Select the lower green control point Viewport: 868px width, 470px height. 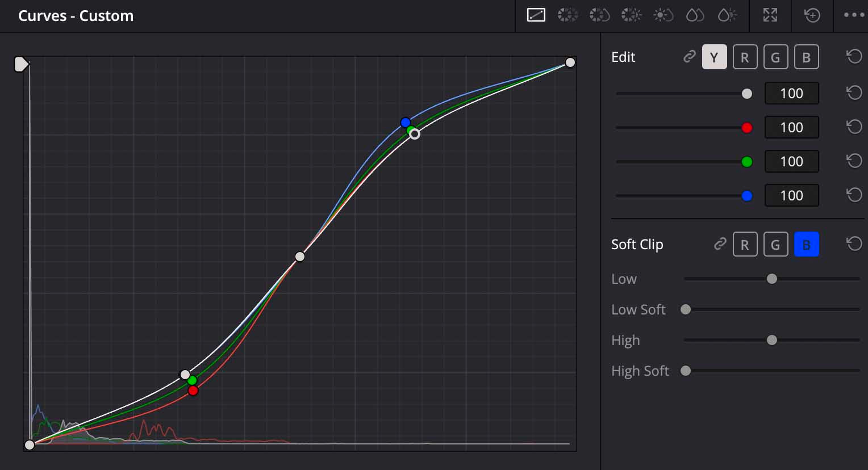pyautogui.click(x=192, y=380)
